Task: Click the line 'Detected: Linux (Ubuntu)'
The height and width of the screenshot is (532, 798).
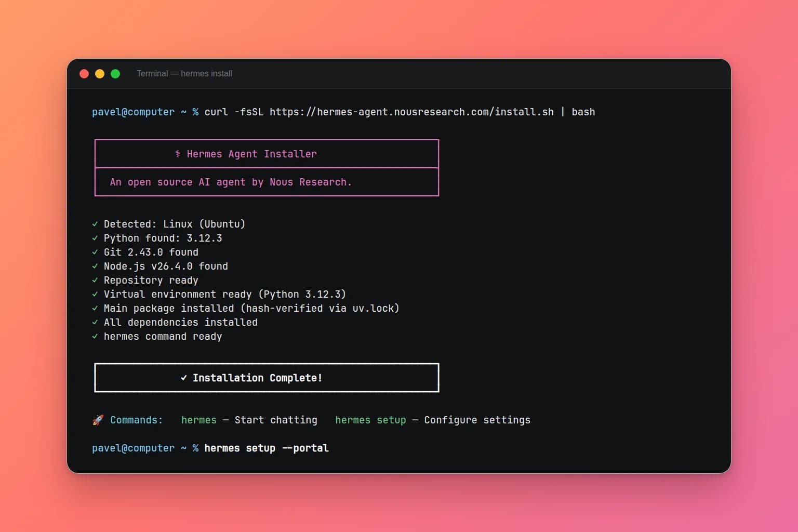Action: click(x=175, y=224)
